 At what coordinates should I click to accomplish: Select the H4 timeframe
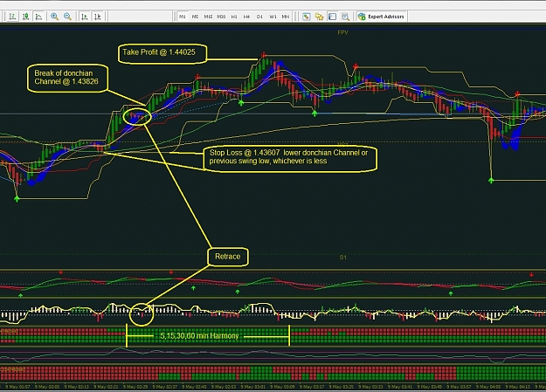point(247,17)
